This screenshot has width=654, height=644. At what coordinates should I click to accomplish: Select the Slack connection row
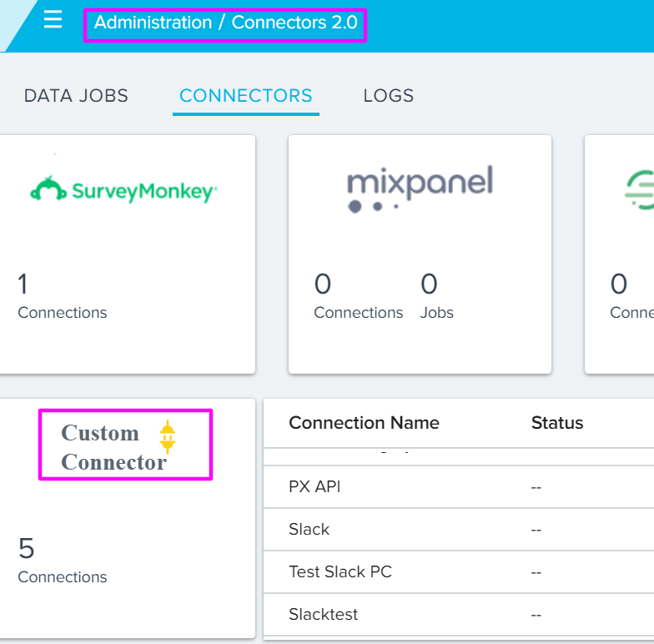459,529
